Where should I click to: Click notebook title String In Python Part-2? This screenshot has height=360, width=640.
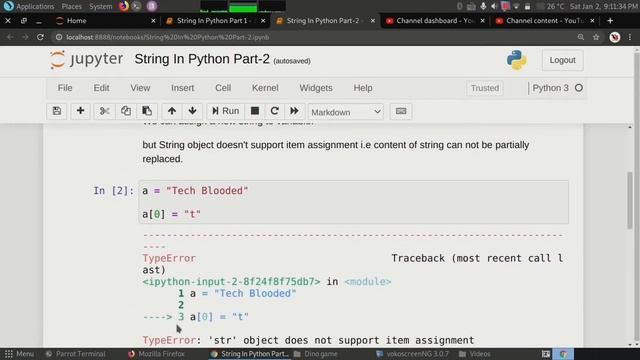(x=202, y=59)
